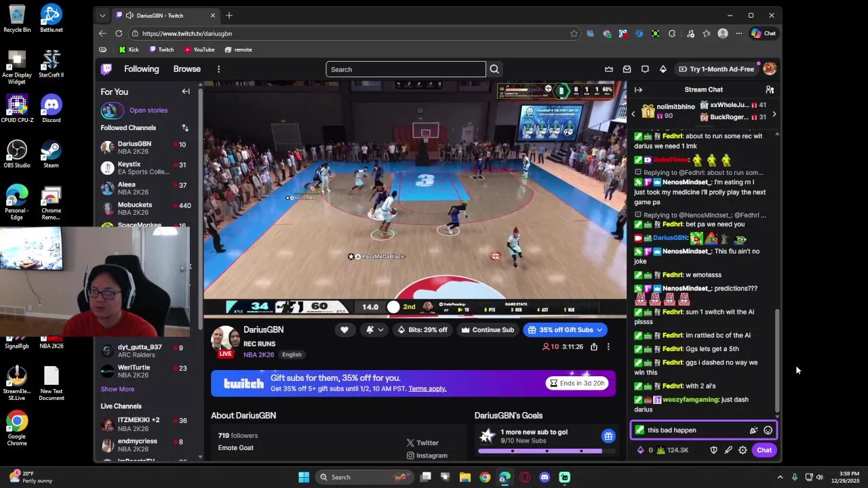
Task: Click the Twitch home logo
Action: tap(106, 69)
